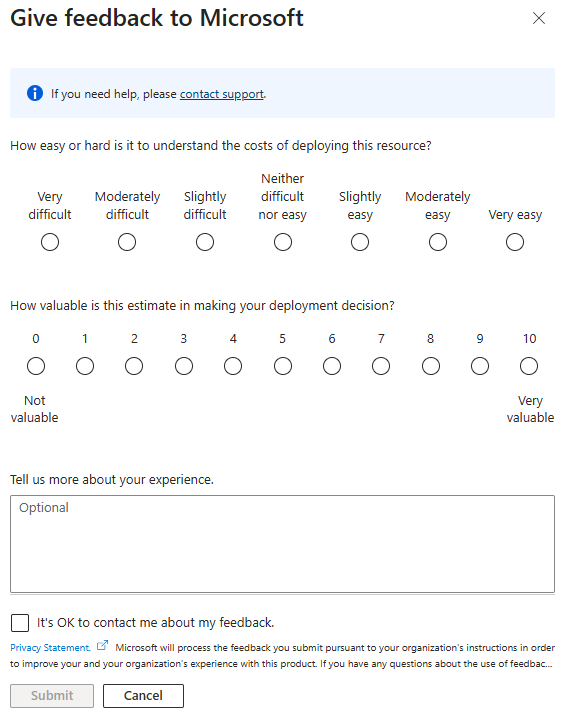Focus the Optional experience text box
Screen dimensions: 563x715
[x=282, y=544]
